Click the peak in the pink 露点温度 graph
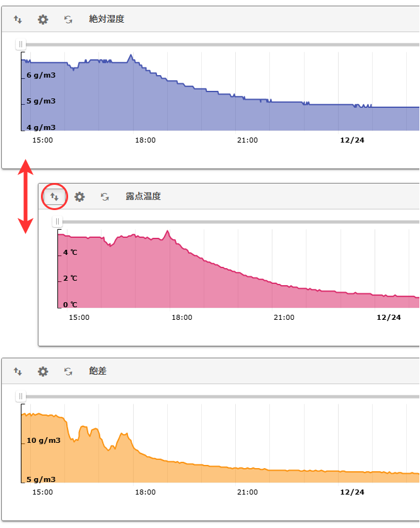420x528 pixels. 168,232
